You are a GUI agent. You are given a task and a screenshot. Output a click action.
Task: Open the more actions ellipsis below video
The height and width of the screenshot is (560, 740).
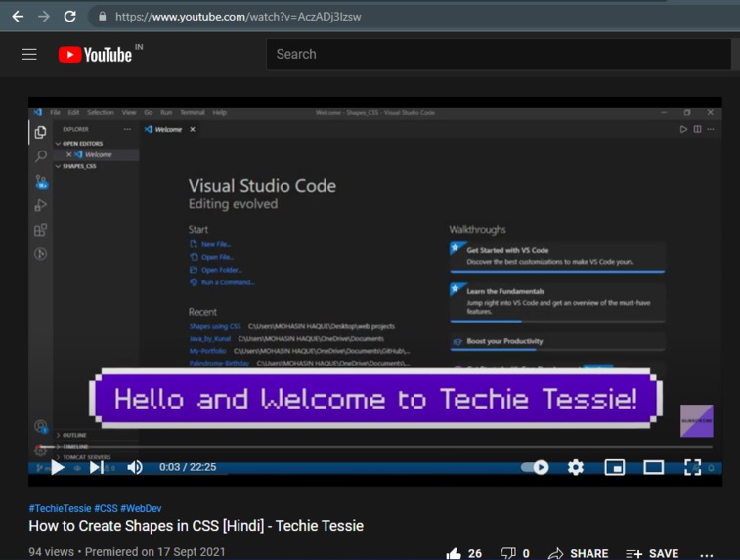pos(707,555)
